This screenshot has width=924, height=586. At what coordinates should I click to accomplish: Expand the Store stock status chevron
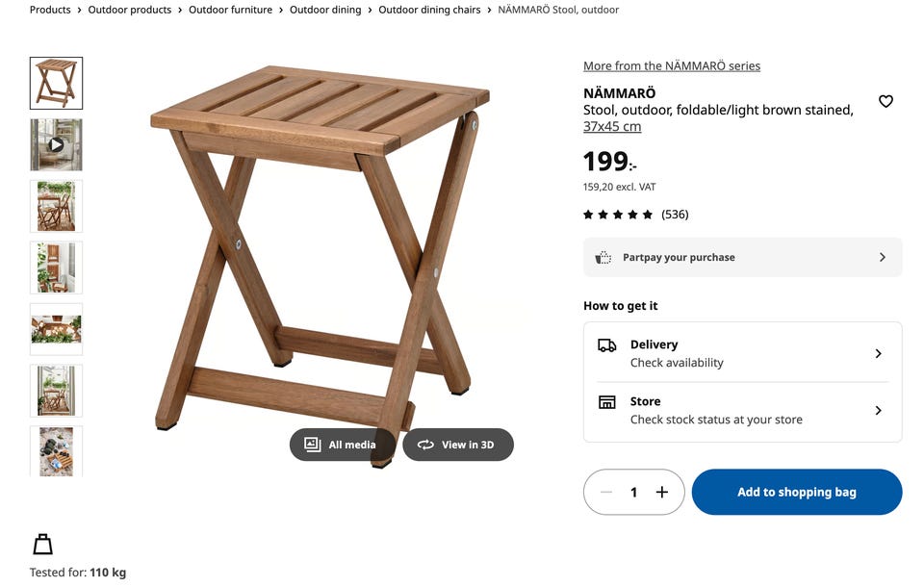point(878,410)
